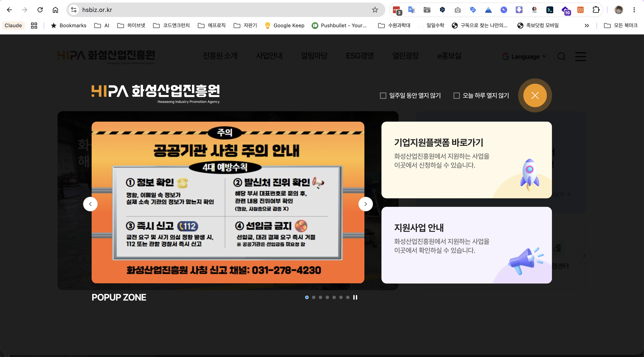Show previous popup slide arrow

(x=90, y=204)
